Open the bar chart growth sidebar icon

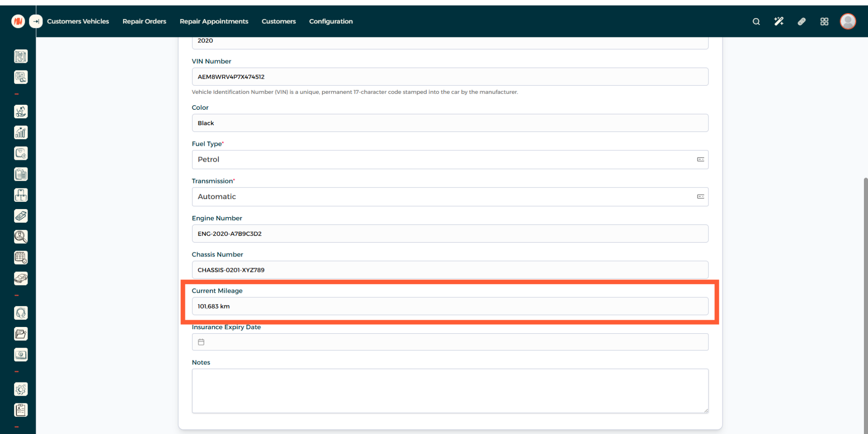click(21, 132)
